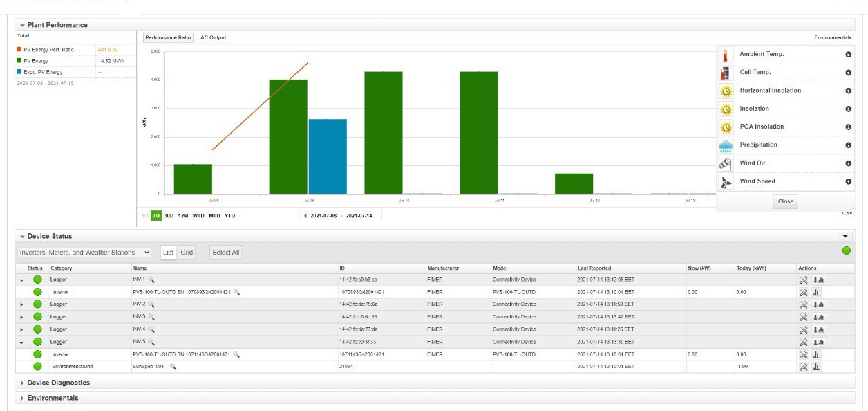Click magnifier icon next to INV-2

(151, 304)
